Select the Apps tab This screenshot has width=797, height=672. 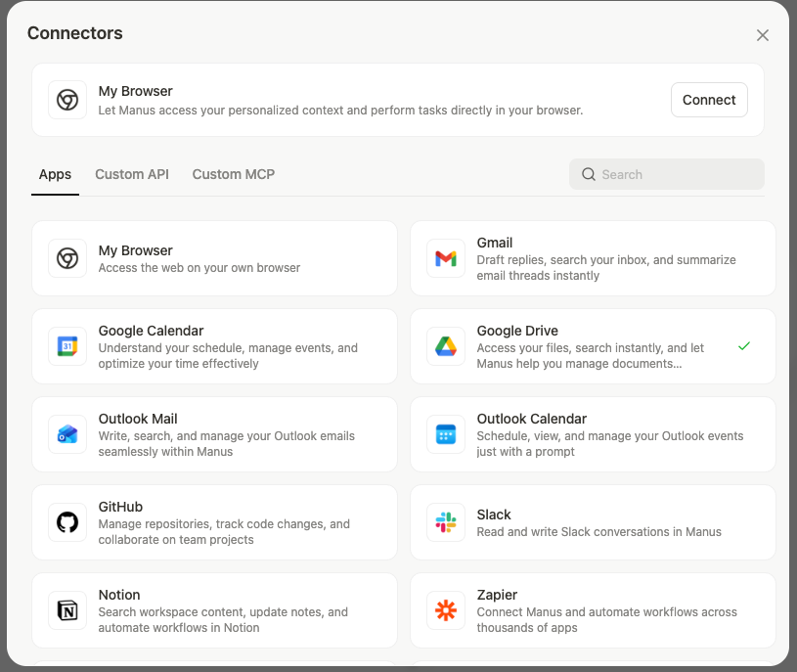55,174
